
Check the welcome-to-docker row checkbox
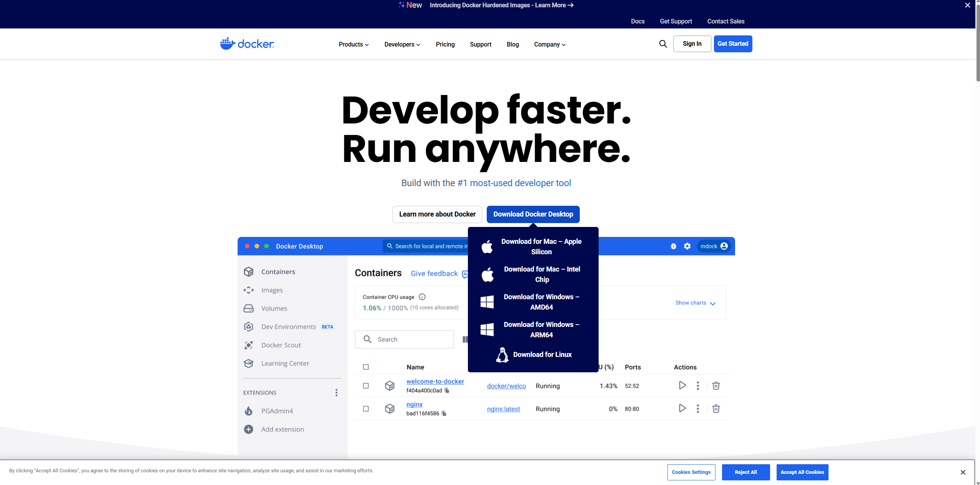[366, 386]
